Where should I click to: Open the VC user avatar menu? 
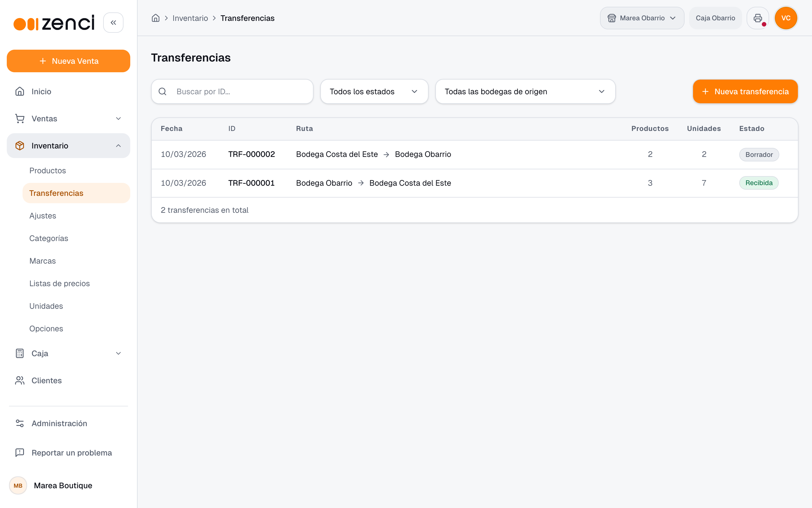click(x=786, y=18)
